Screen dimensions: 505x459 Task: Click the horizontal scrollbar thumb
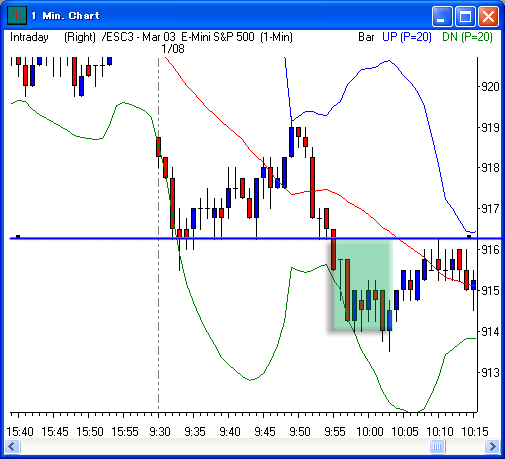coord(437,446)
